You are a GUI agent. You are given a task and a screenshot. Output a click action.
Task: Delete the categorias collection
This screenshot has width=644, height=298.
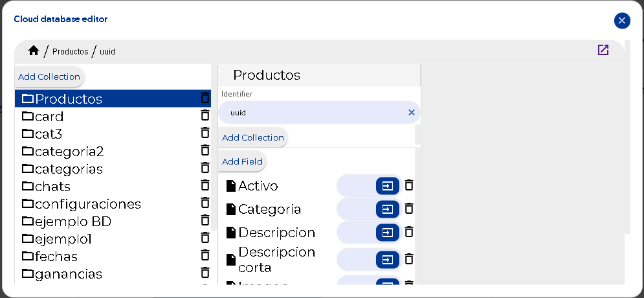[205, 168]
